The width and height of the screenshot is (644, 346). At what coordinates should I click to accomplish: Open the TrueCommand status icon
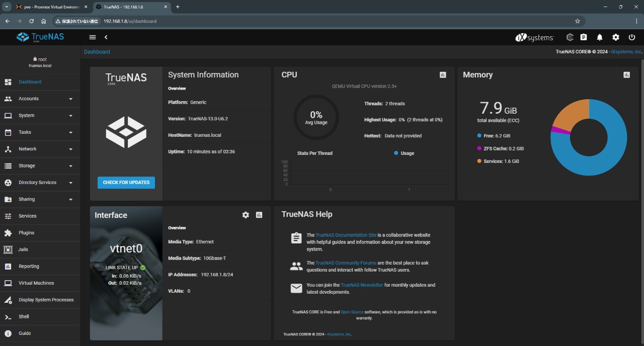570,37
